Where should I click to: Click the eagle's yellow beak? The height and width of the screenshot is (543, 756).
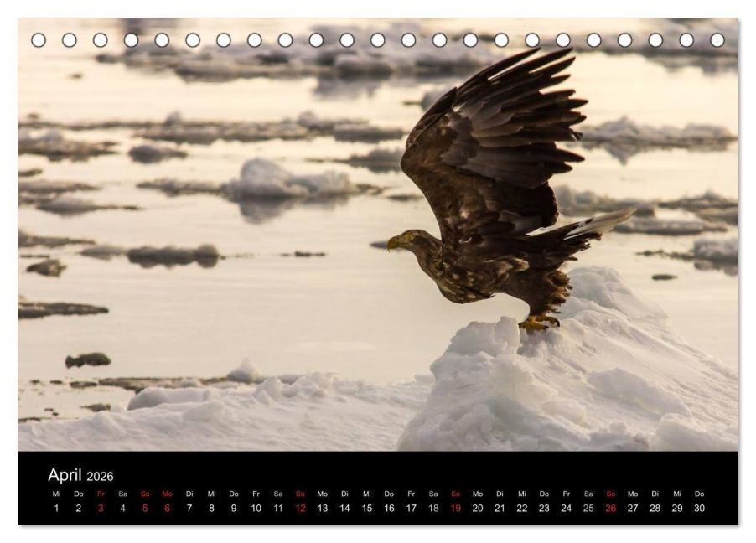pyautogui.click(x=393, y=242)
